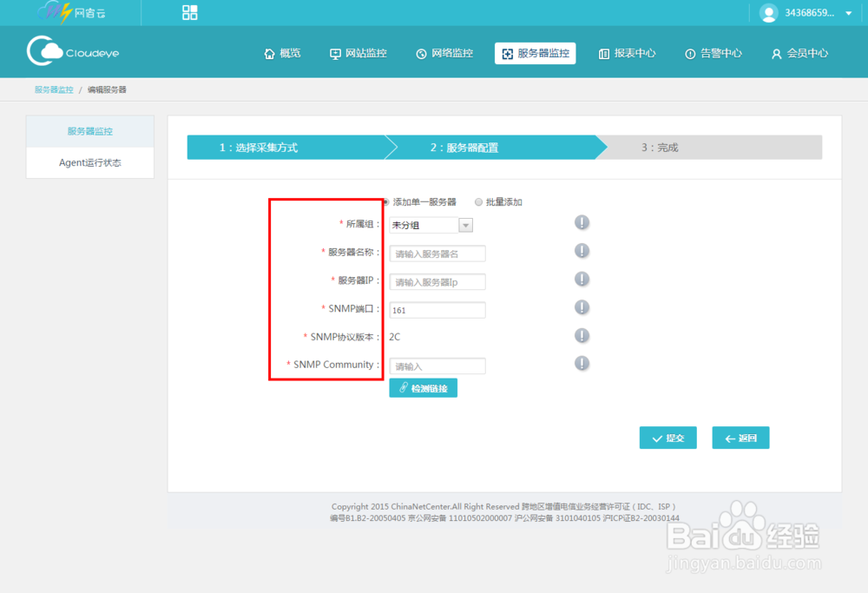The image size is (868, 593).
Task: Open 报表中心 using its report icon
Action: (604, 53)
